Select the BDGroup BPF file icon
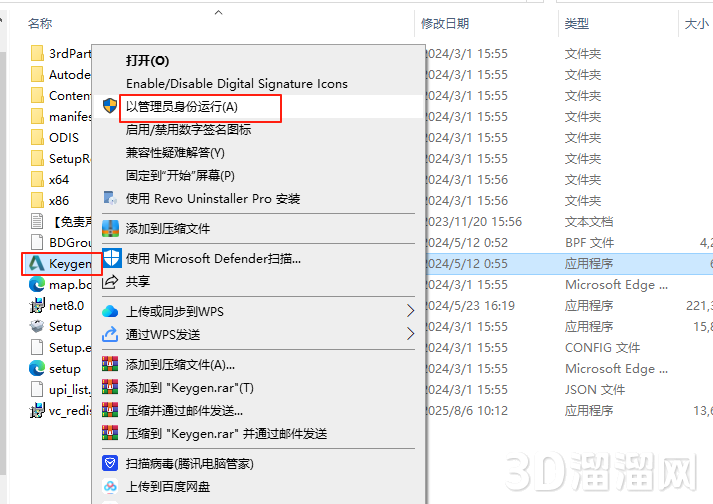 click(37, 242)
